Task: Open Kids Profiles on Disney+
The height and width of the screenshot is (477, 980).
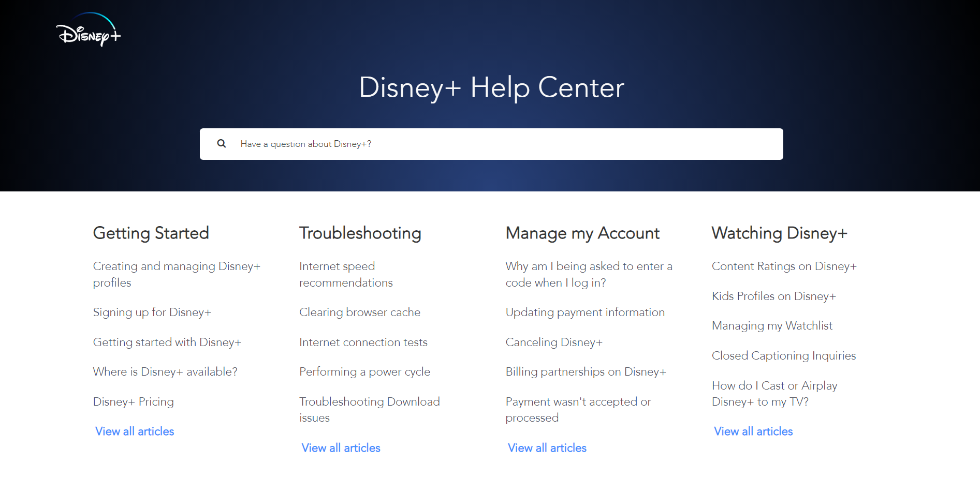Action: (x=774, y=296)
